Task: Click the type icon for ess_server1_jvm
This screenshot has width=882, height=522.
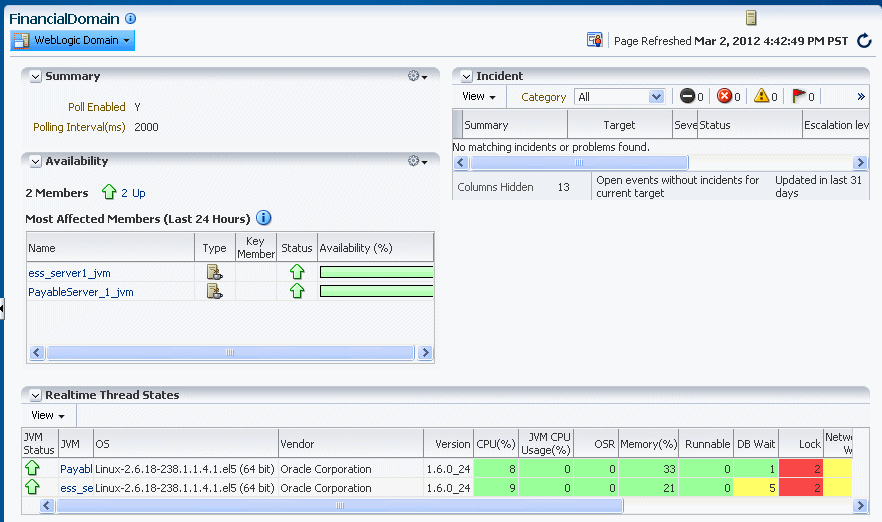Action: coord(214,272)
